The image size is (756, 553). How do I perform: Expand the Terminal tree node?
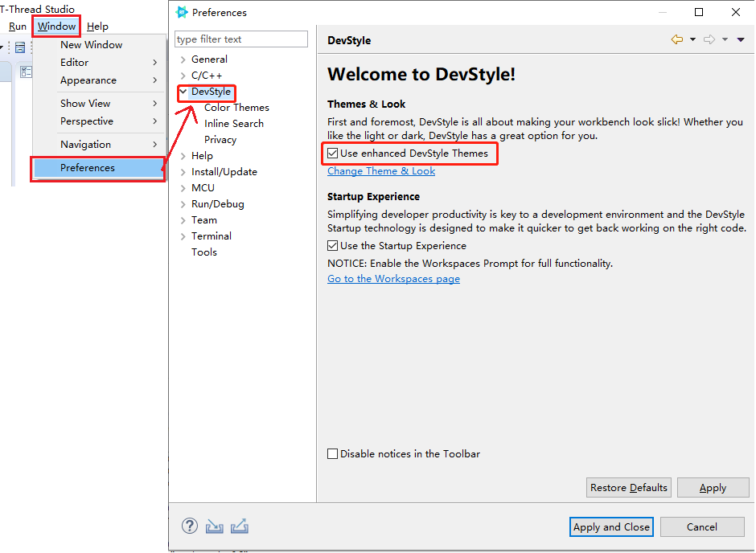point(183,236)
